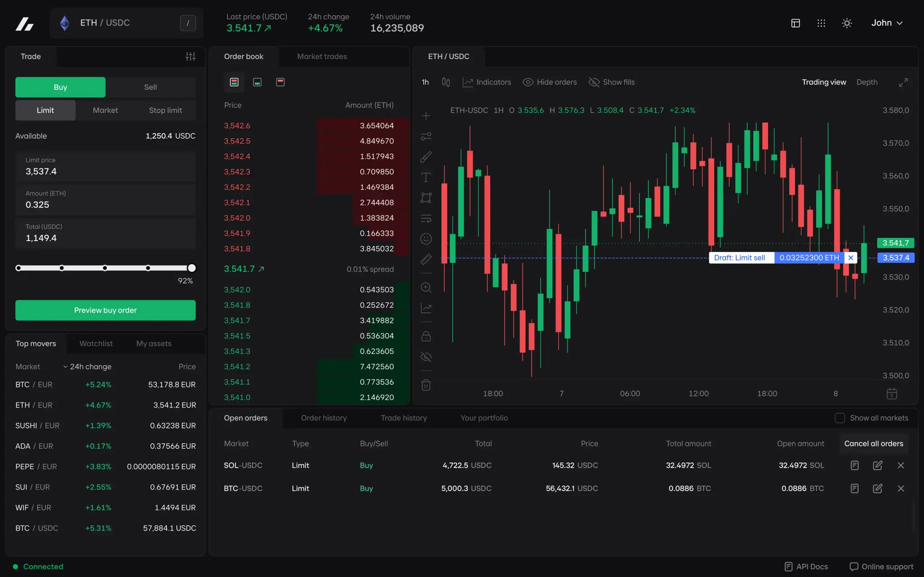Toggle the theme with the sun icon
Viewport: 924px width, 577px height.
tap(847, 23)
